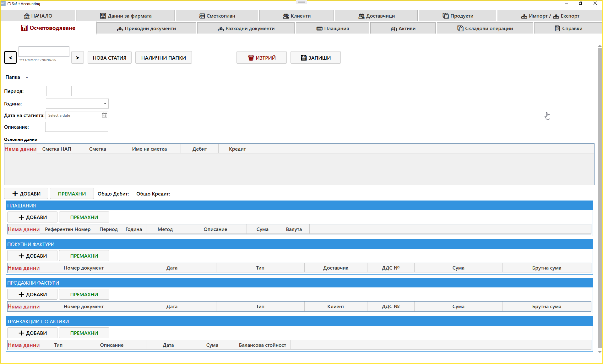Image resolution: width=603 pixels, height=364 pixels.
Task: Click the Дебит column header
Action: tap(200, 149)
